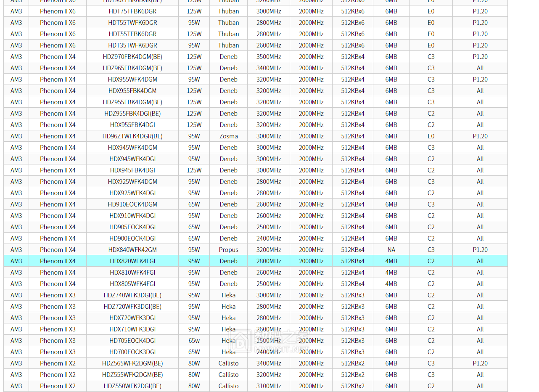Select the HD96ZTWFK4DGR(BE) model entry
The height and width of the screenshot is (392, 539).
tap(132, 136)
